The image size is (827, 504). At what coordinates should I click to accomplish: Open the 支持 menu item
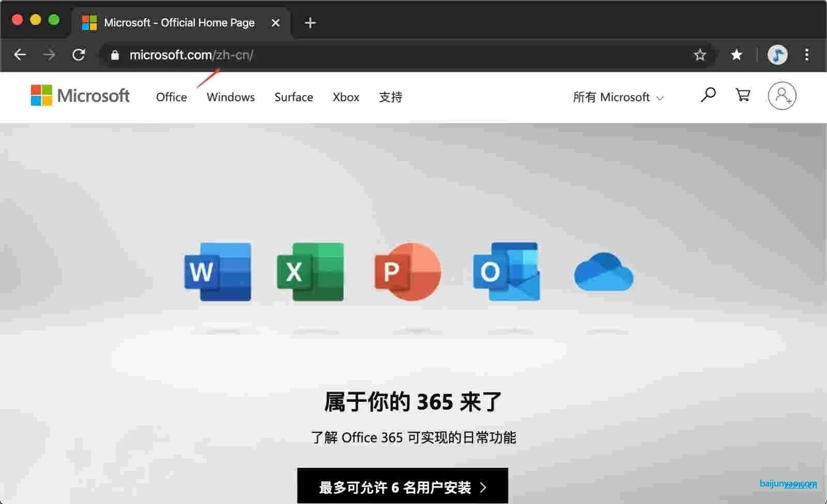(x=391, y=97)
